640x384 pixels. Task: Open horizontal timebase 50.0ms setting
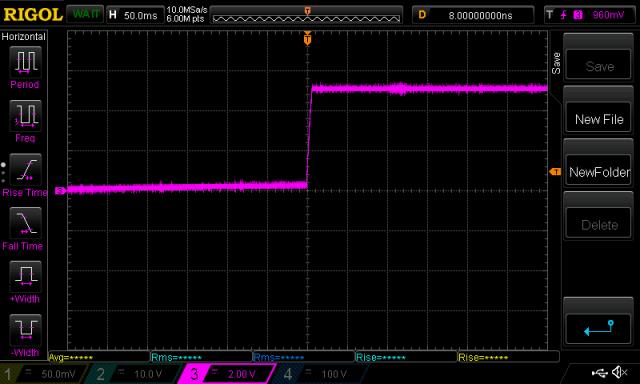135,16
